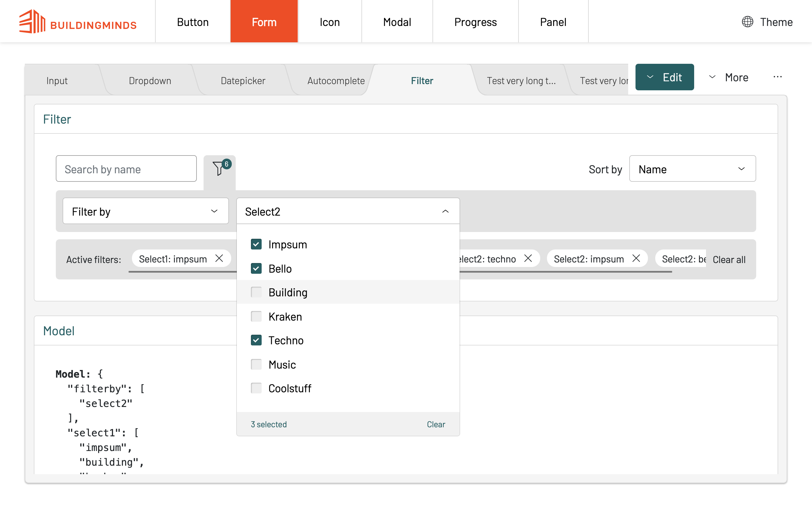This screenshot has height=508, width=812.
Task: Open the Filter by dropdown
Action: (x=145, y=211)
